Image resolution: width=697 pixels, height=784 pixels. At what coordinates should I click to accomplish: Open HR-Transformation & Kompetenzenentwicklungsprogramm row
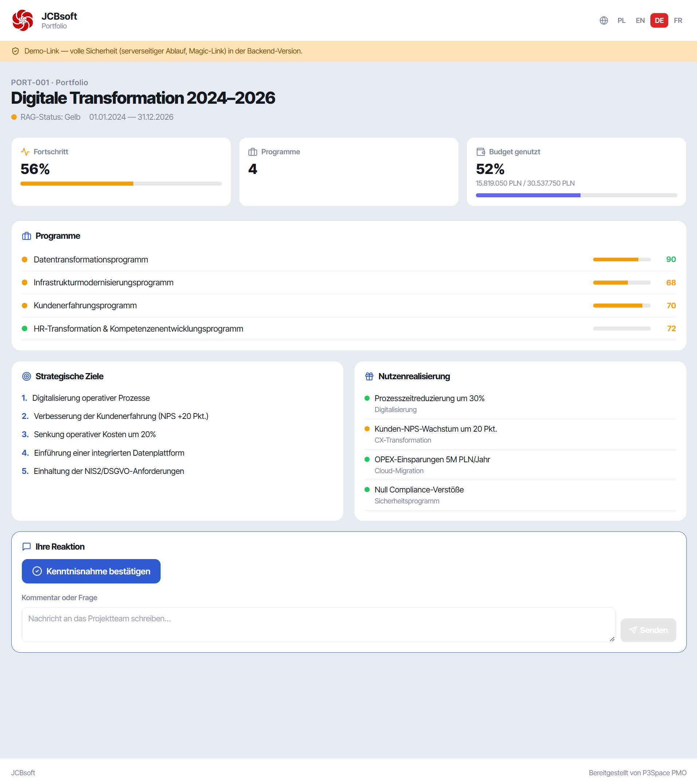[x=348, y=329]
